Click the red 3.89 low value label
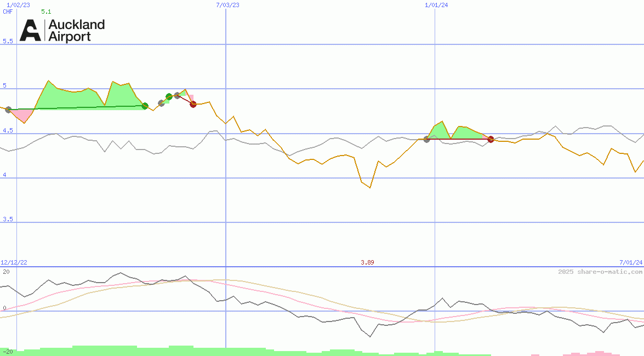This screenshot has height=356, width=644. click(367, 263)
